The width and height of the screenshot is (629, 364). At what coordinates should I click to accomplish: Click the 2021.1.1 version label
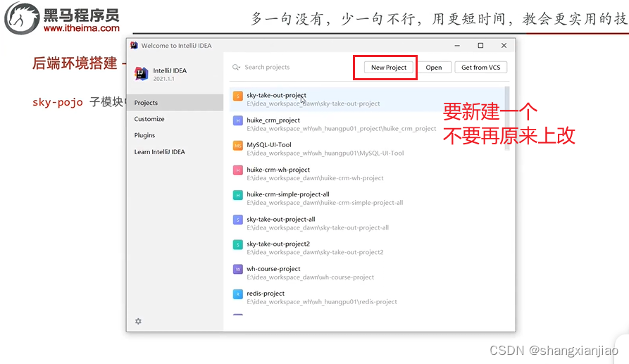click(163, 79)
